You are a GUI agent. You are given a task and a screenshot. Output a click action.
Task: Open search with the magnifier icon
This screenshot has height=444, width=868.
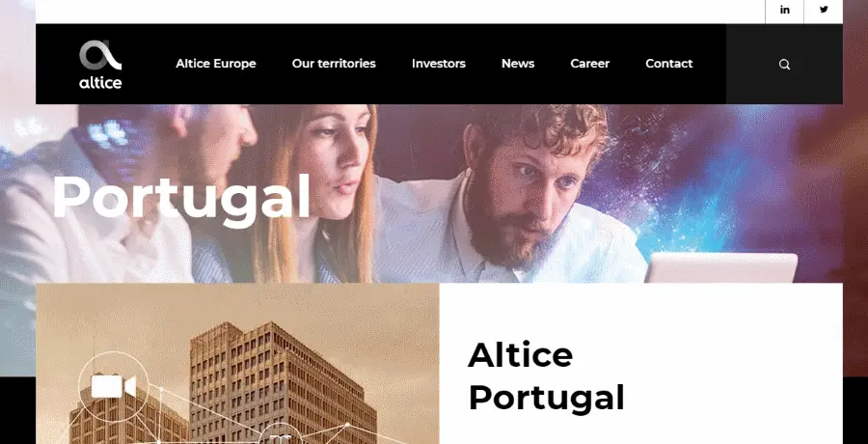pyautogui.click(x=784, y=65)
